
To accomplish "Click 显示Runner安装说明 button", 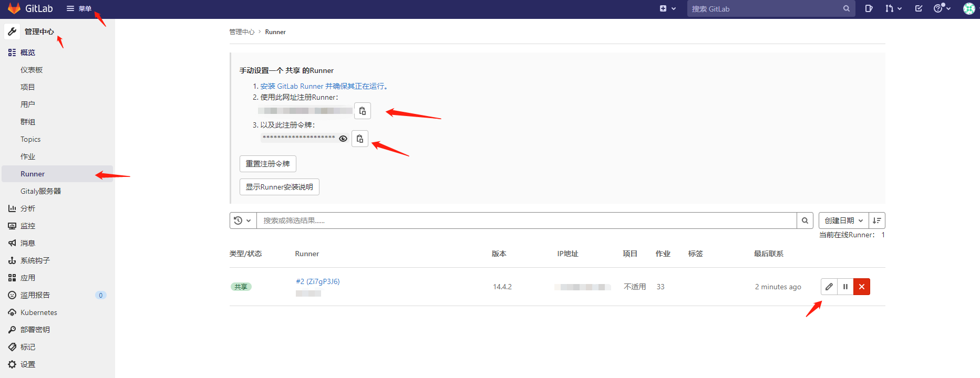I will point(280,187).
